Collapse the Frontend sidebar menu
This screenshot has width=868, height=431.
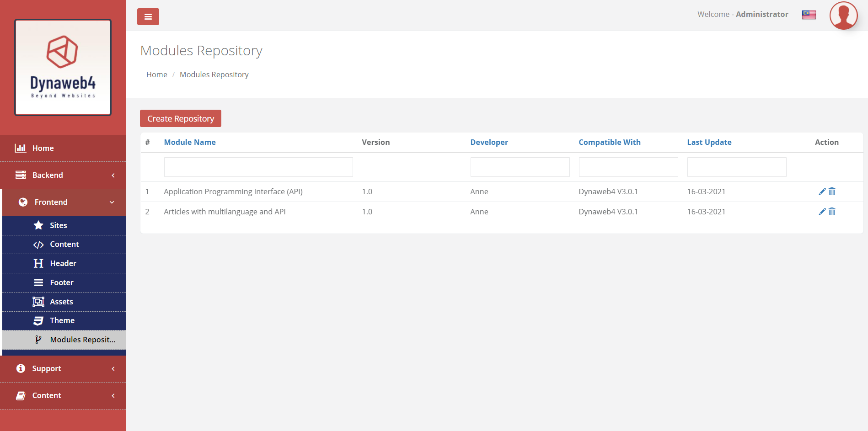(x=64, y=202)
